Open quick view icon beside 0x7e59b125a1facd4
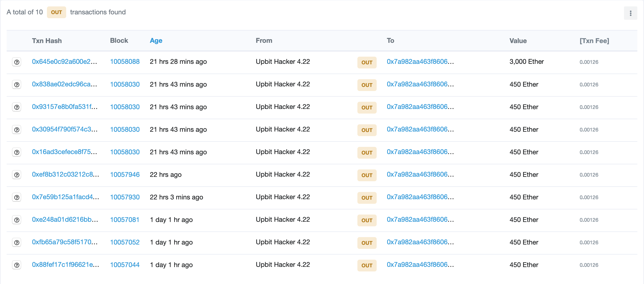644x284 pixels. pos(17,197)
